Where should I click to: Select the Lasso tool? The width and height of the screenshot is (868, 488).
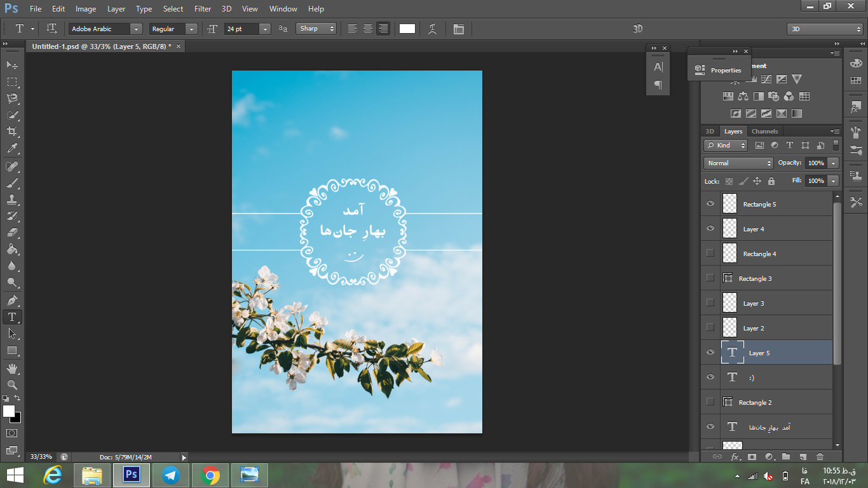pyautogui.click(x=12, y=98)
